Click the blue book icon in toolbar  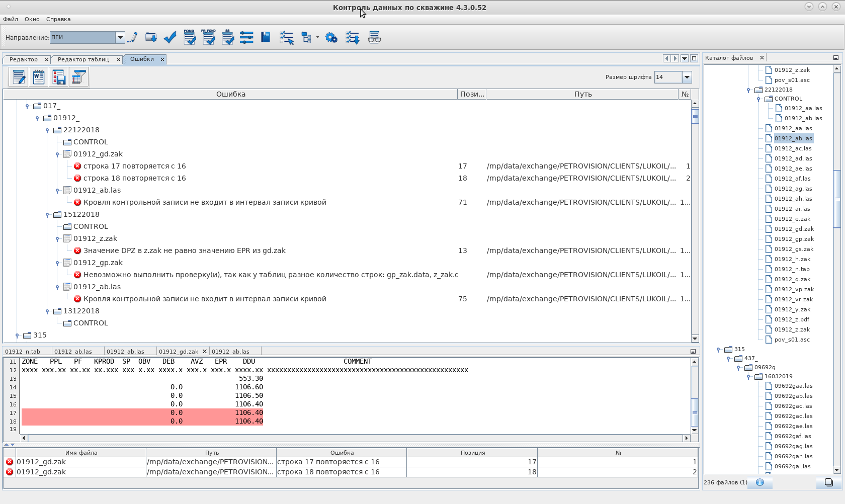(266, 37)
